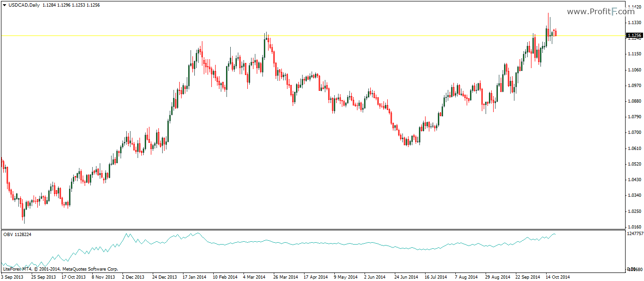Click the 17 Apr 2014 date label
Image resolution: width=644 pixels, height=281 pixels.
tap(316, 277)
